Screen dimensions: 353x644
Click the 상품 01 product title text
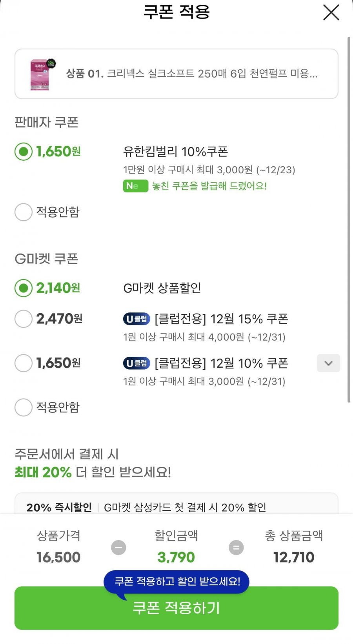pos(191,74)
